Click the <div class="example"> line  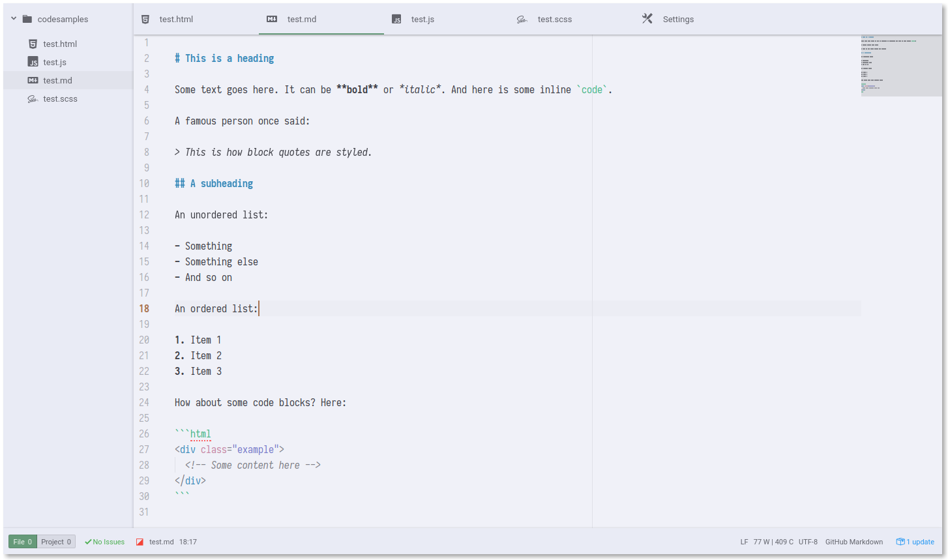230,449
